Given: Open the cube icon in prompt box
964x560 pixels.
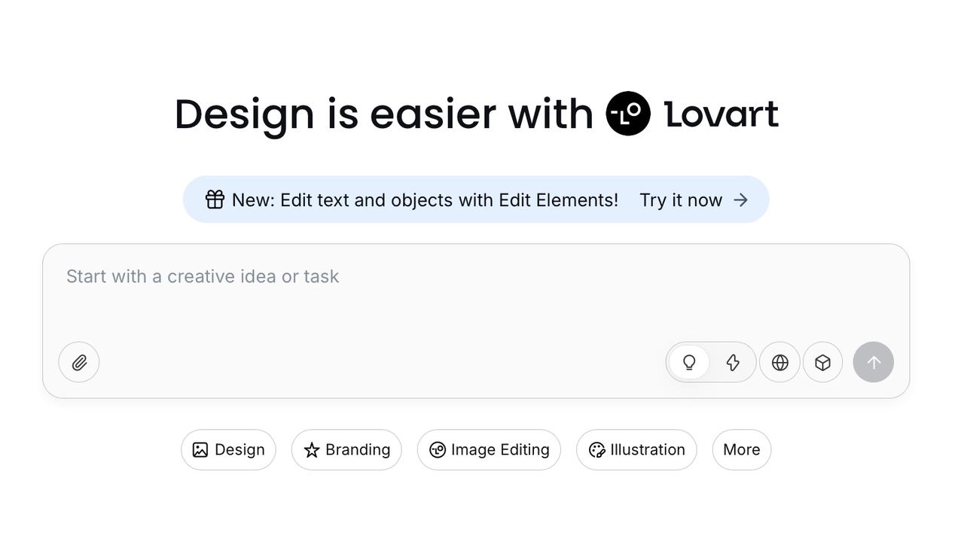Looking at the screenshot, I should (822, 363).
